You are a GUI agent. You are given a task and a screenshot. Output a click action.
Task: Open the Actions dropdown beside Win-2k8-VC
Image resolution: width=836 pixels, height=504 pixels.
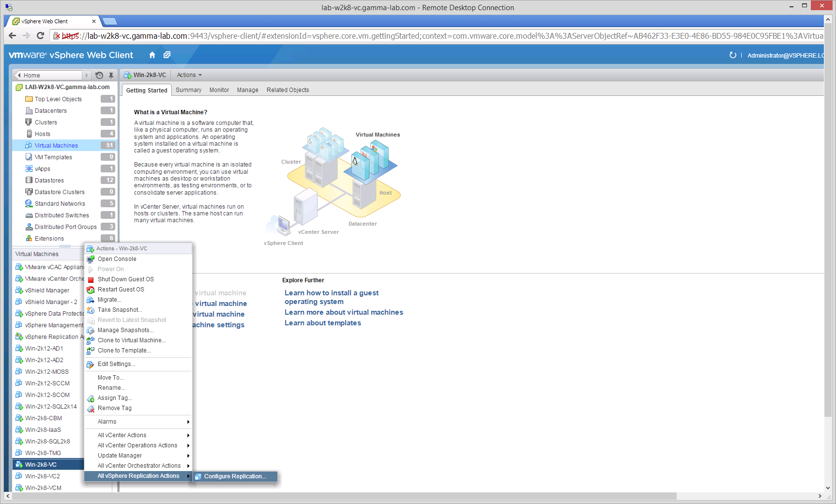(x=189, y=75)
